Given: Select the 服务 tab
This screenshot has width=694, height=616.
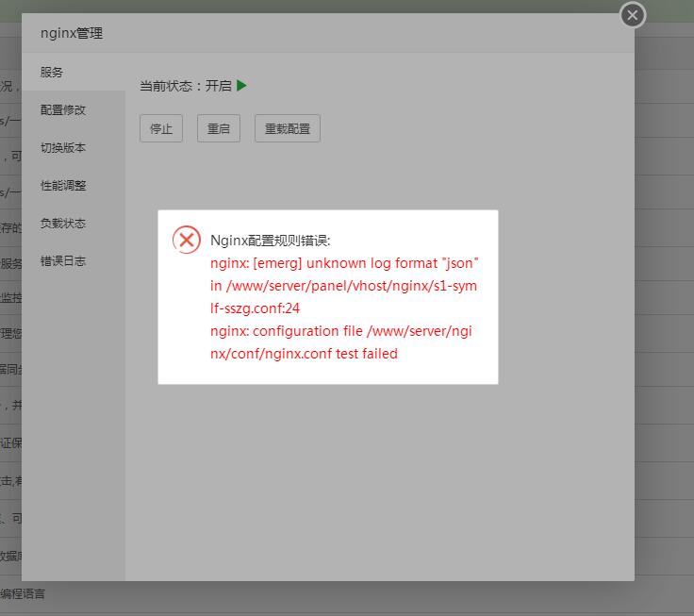Looking at the screenshot, I should [52, 72].
